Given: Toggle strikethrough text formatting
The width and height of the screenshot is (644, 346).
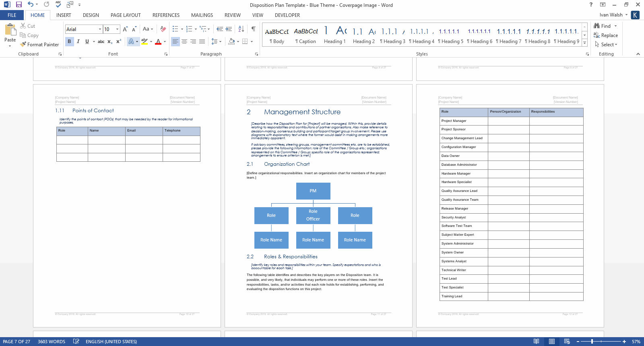Looking at the screenshot, I should (101, 41).
